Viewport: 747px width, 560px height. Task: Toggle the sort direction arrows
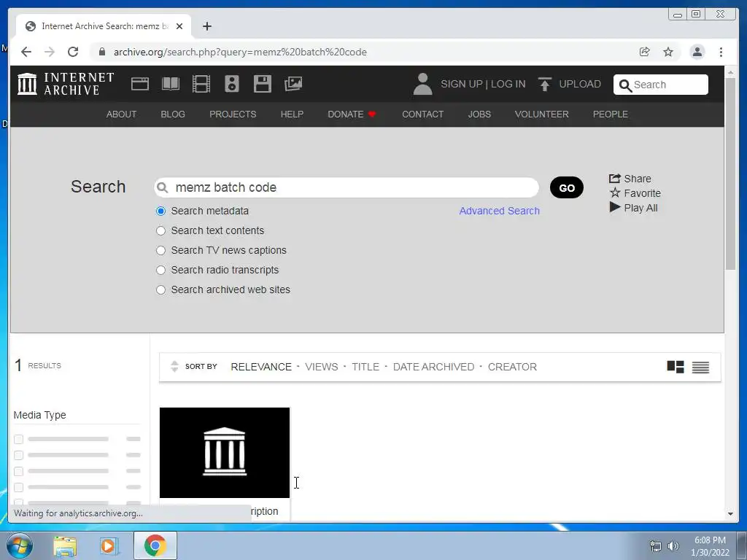pyautogui.click(x=174, y=366)
